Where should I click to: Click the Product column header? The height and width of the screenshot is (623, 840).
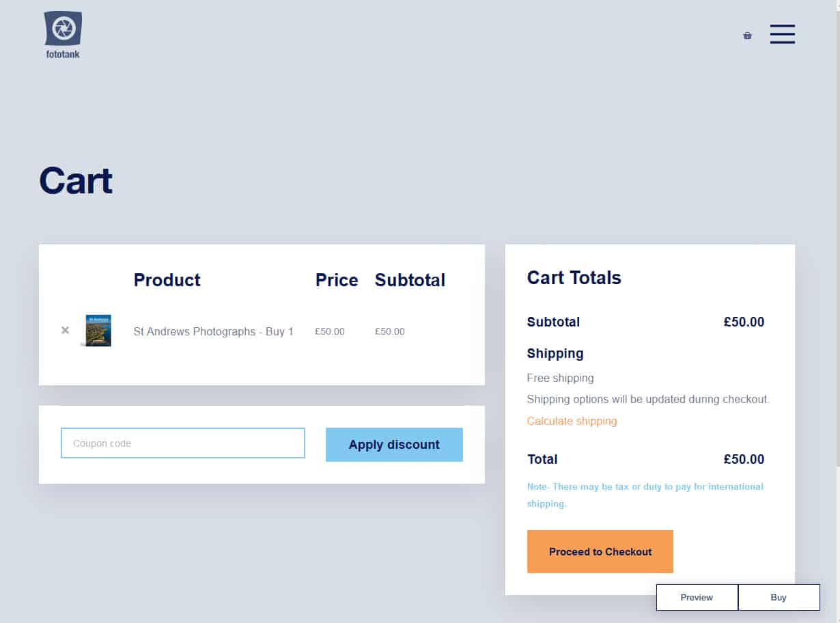tap(167, 280)
